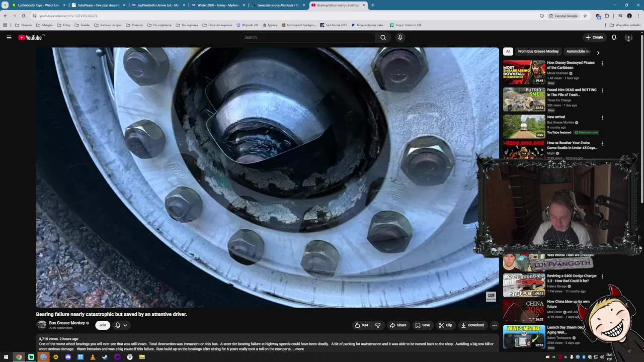This screenshot has height=362, width=644.
Task: Close the Bearing failure YouTube tab
Action: click(x=364, y=5)
